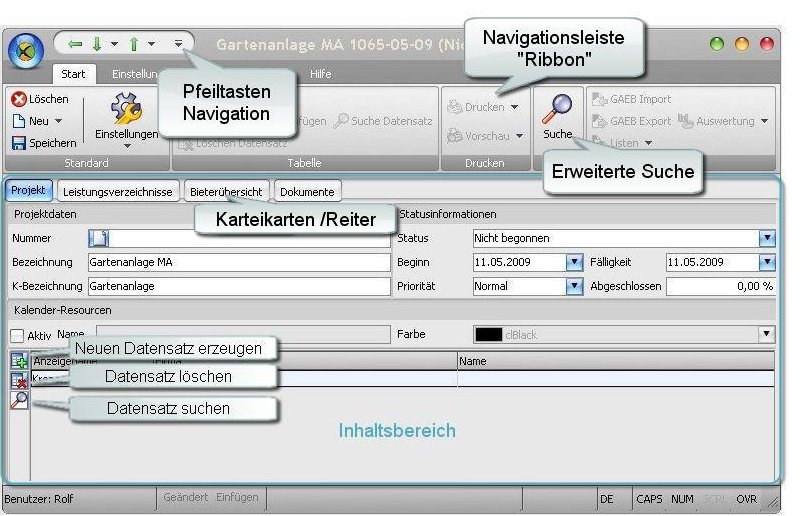Open the Beginn date picker dropdown
The height and width of the screenshot is (516, 803).
pos(574,262)
